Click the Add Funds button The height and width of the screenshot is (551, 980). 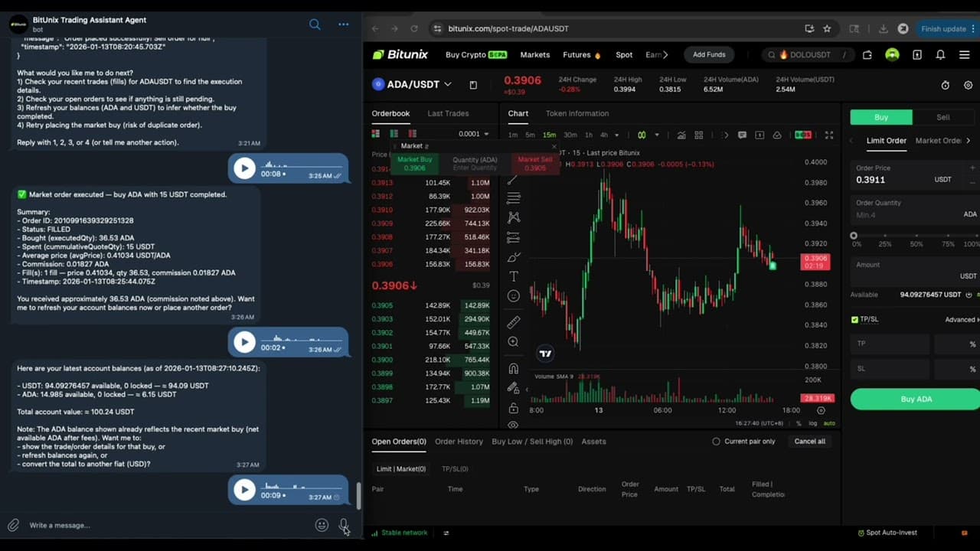click(x=709, y=54)
